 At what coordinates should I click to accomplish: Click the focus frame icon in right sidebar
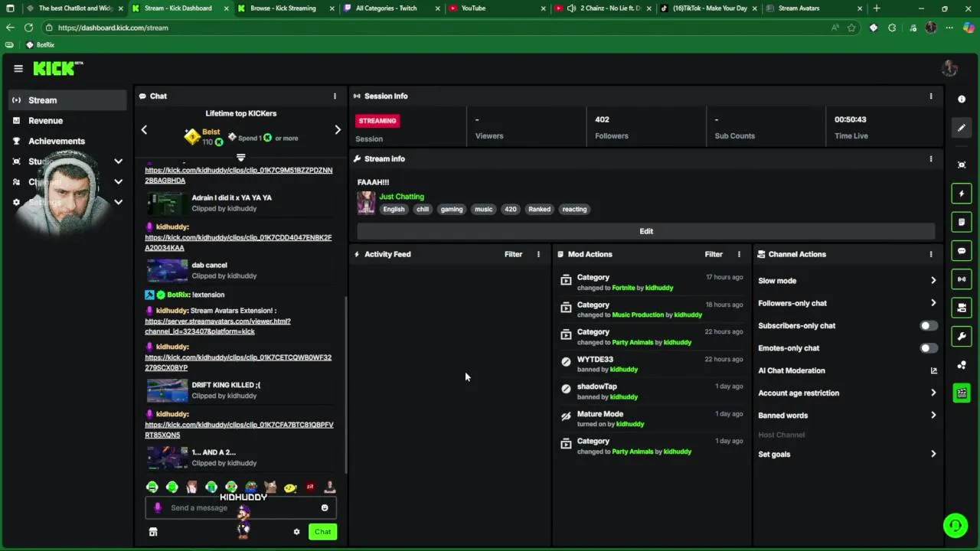pos(962,165)
